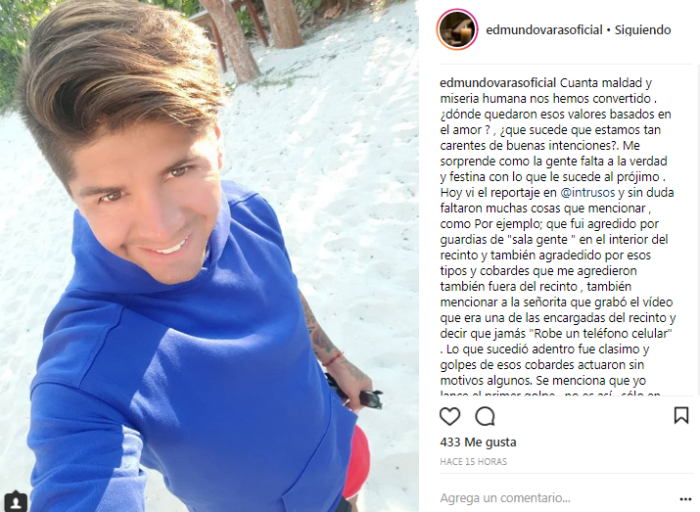Open the @intrusos mention link
This screenshot has height=512, width=700.
click(587, 192)
